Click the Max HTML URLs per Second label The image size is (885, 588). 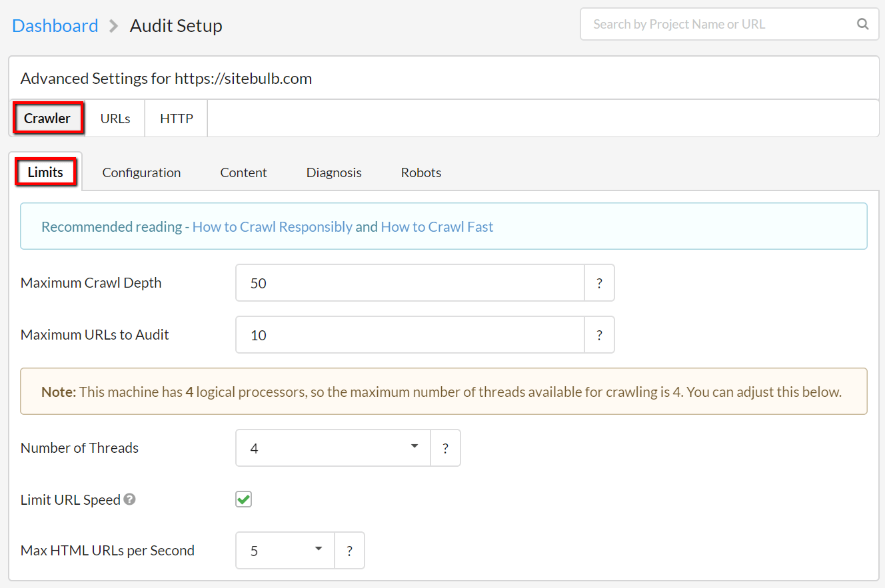107,551
